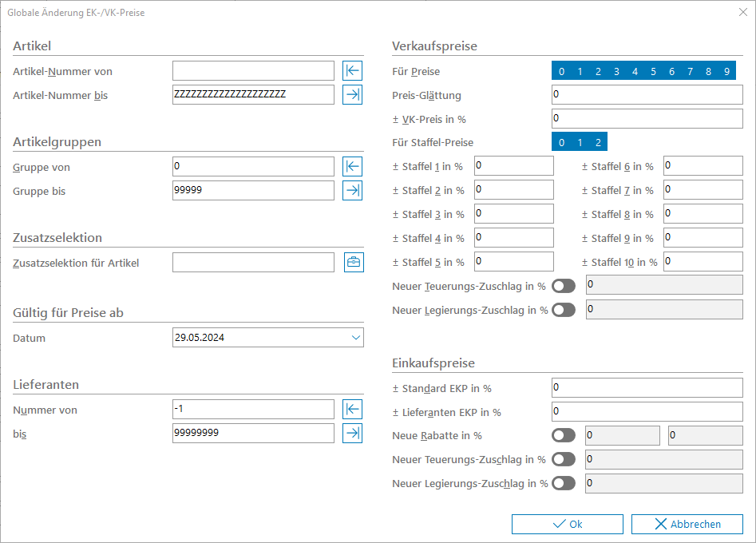Enable Neuer Teuerungs-Zuschlag under Einkaufspreise
This screenshot has height=543, width=756.
coord(564,459)
